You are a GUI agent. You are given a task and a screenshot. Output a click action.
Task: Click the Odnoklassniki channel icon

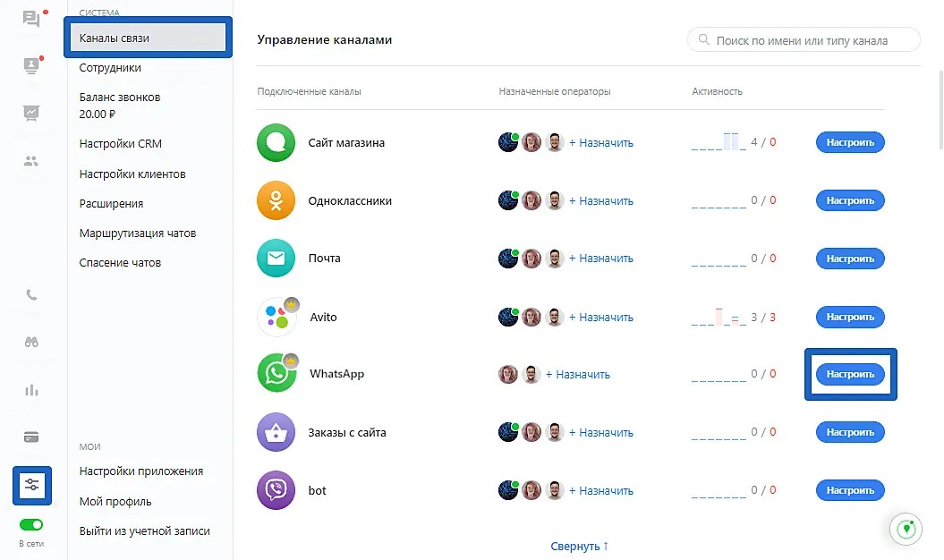point(276,201)
